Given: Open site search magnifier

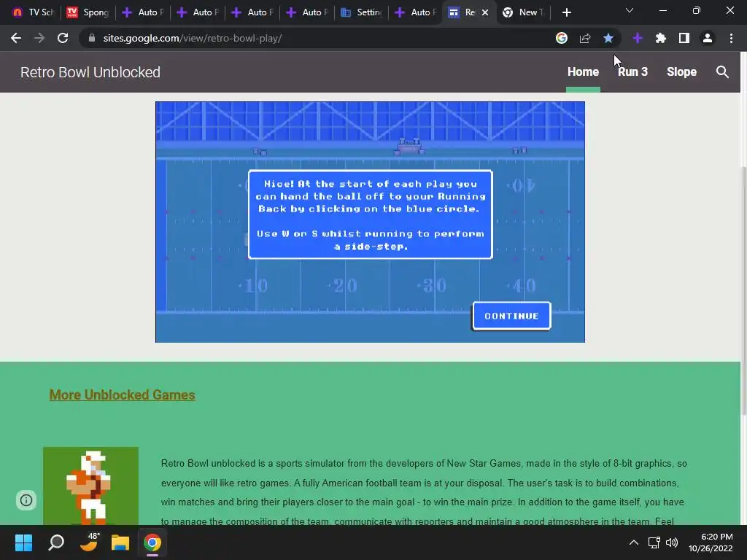Looking at the screenshot, I should pyautogui.click(x=722, y=72).
